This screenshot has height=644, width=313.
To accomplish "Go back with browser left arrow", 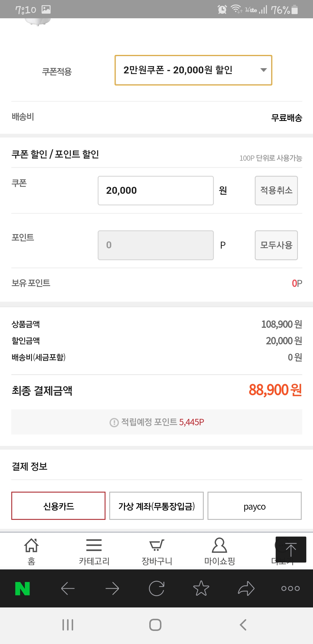I will tap(68, 589).
